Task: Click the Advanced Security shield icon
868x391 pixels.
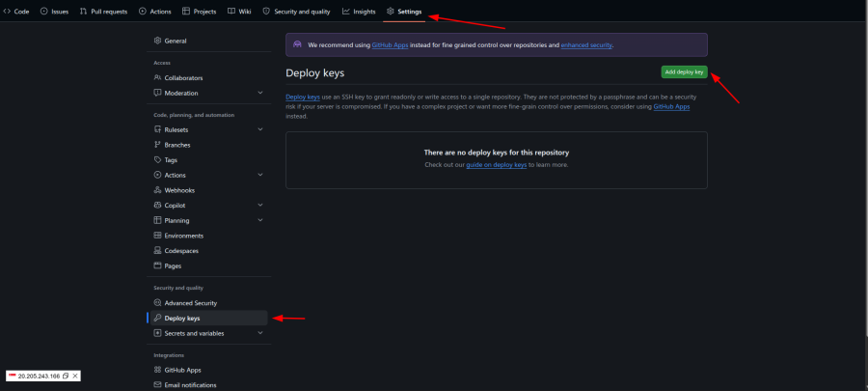Action: coord(157,303)
